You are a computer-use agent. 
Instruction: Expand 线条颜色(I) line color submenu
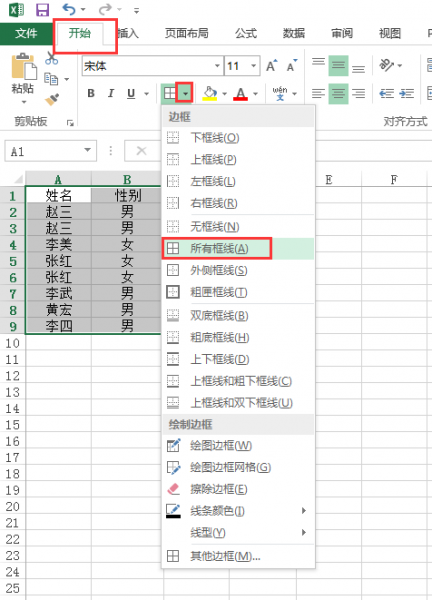coord(238,510)
